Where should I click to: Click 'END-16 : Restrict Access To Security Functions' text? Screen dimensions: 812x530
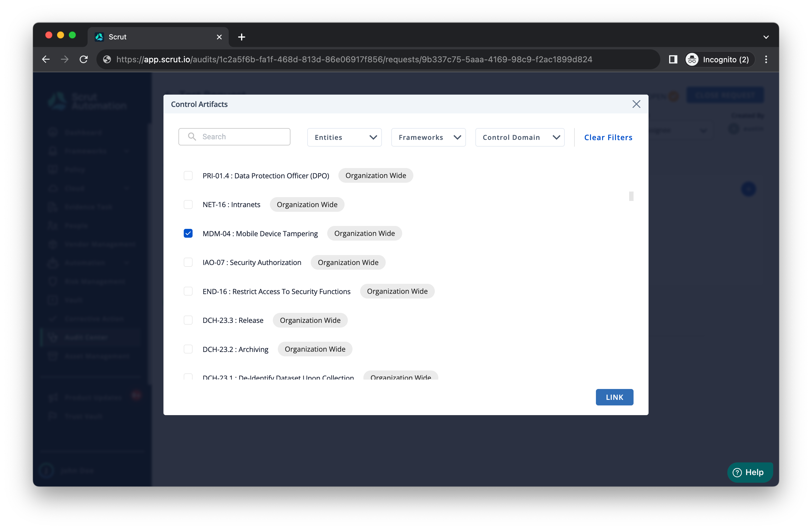(x=276, y=292)
